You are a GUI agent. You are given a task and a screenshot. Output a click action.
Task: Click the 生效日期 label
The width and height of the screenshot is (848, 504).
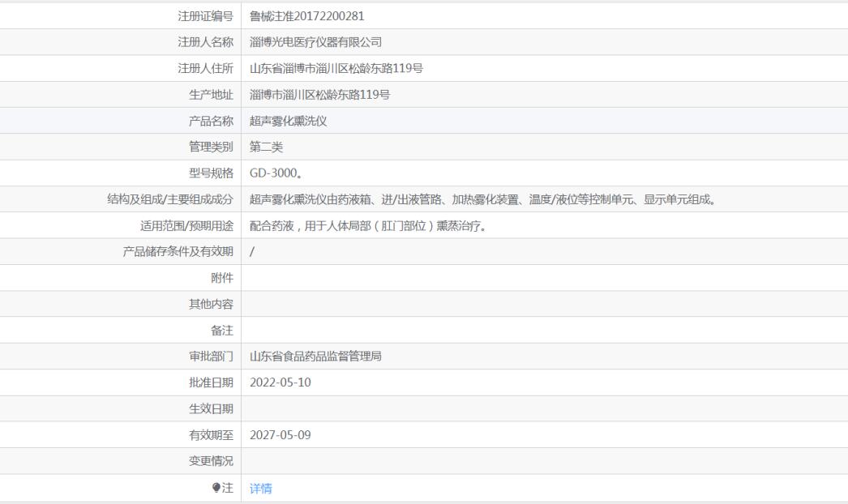211,408
